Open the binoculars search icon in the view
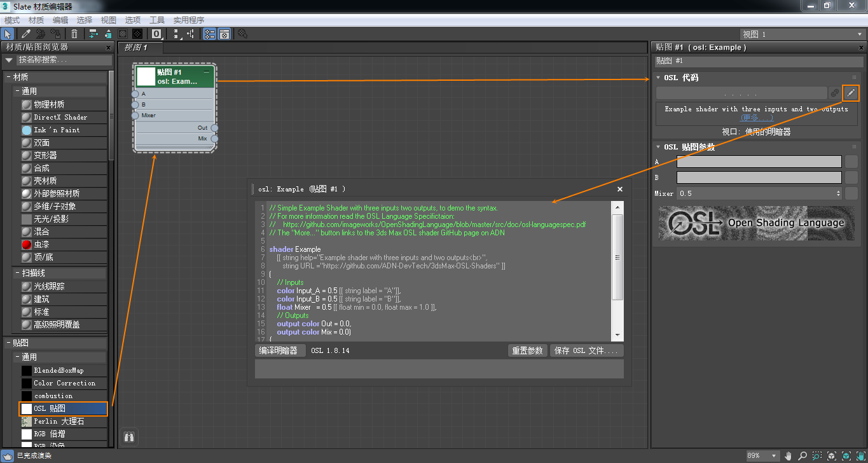Image resolution: width=868 pixels, height=463 pixels. point(129,437)
